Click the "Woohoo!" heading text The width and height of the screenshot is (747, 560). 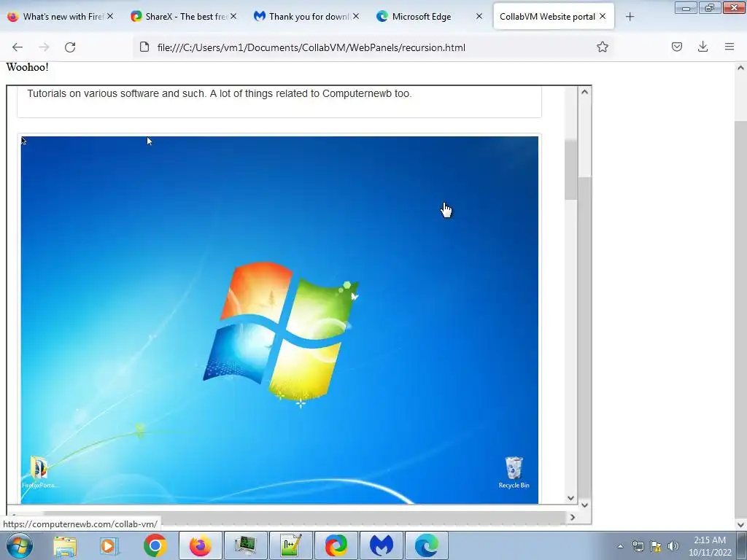click(27, 67)
